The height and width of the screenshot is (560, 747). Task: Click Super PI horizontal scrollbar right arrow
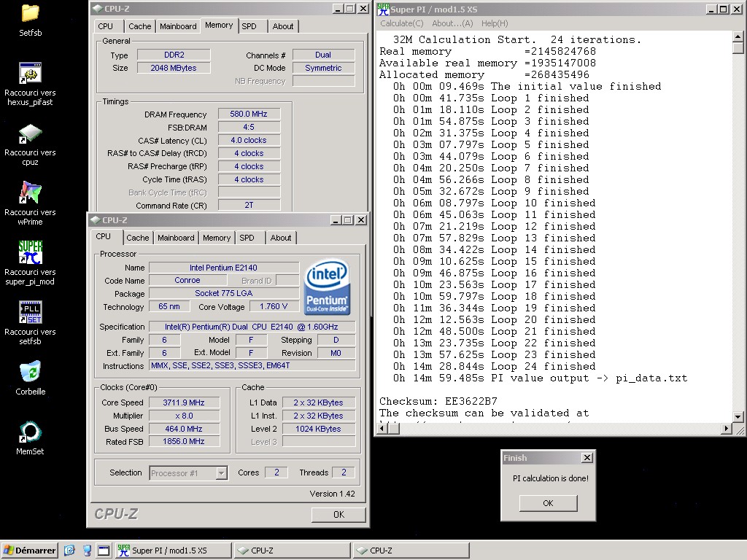pos(727,429)
